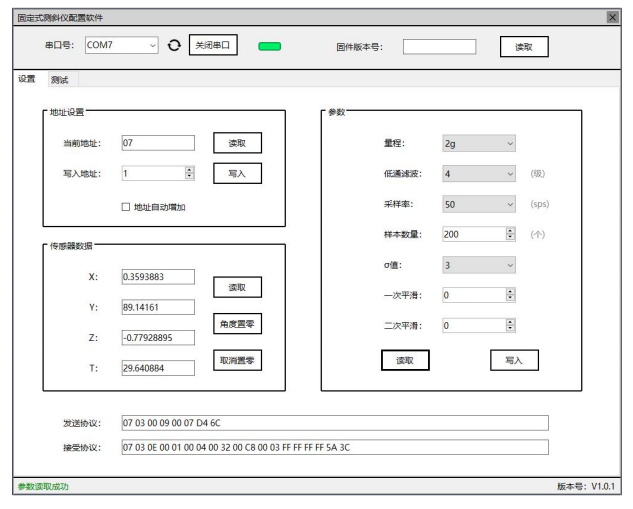Screen dimensions: 633x509
Task: Select the 设置 tab
Action: coord(27,79)
